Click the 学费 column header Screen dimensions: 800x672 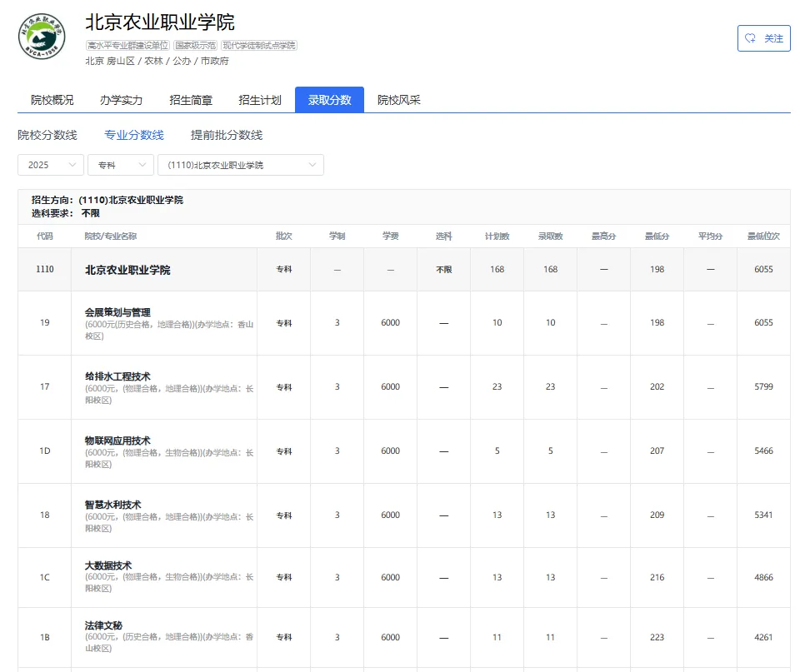coord(390,236)
